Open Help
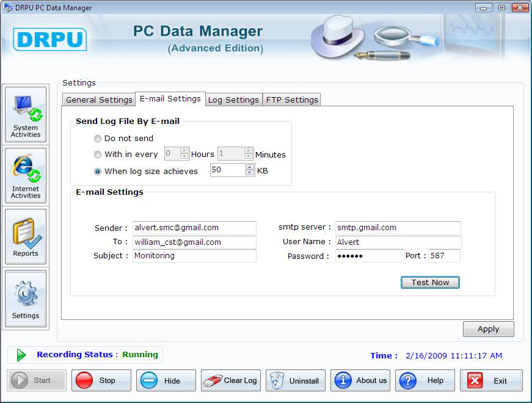The image size is (532, 403). [425, 380]
